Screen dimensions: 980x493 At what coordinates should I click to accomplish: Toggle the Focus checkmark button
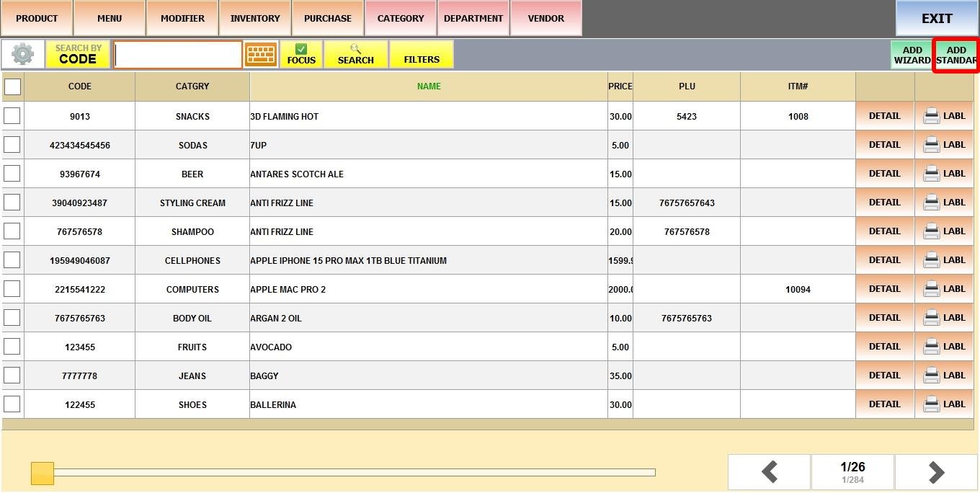pos(301,54)
